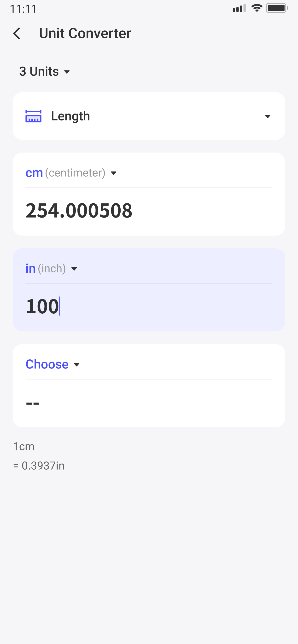Select the Length category label
Viewport: 298px width, 644px height.
click(x=70, y=116)
